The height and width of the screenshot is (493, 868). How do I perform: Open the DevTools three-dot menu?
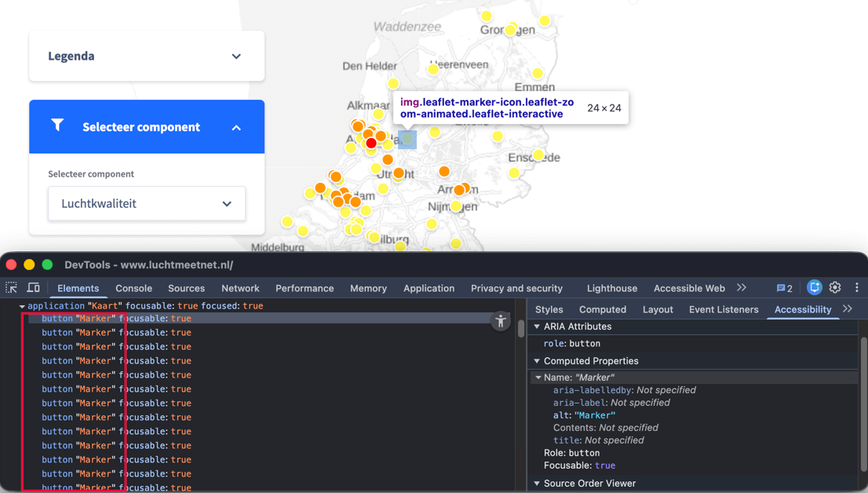tap(856, 288)
